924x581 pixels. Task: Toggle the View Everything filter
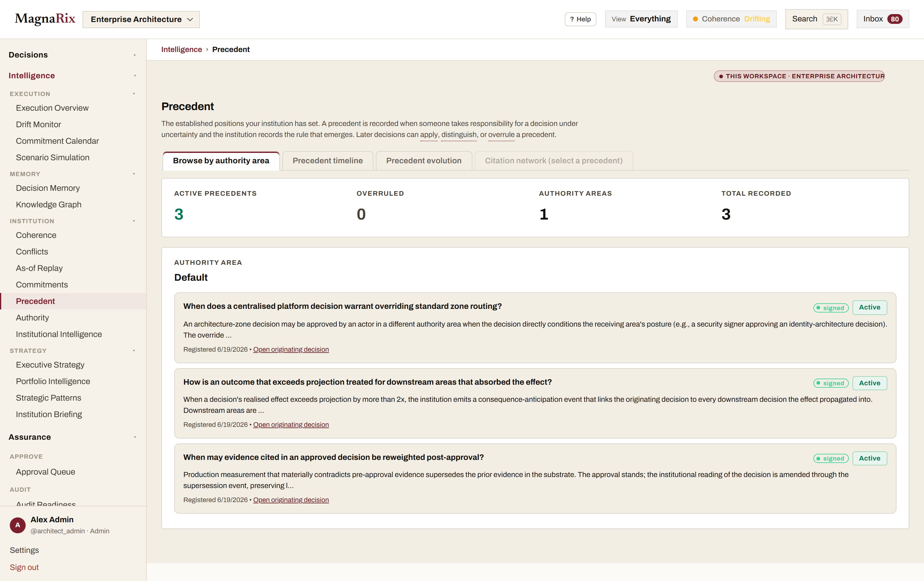point(641,19)
